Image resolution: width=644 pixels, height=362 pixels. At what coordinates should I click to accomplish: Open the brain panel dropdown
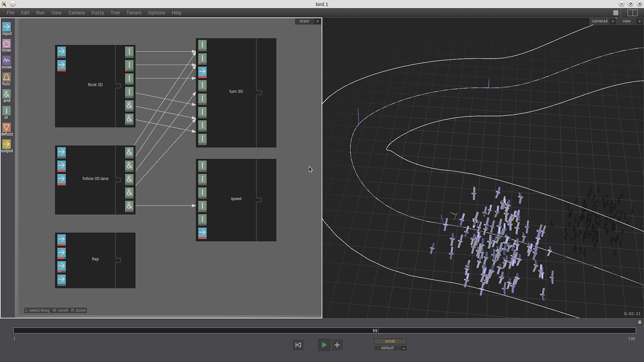(318, 21)
